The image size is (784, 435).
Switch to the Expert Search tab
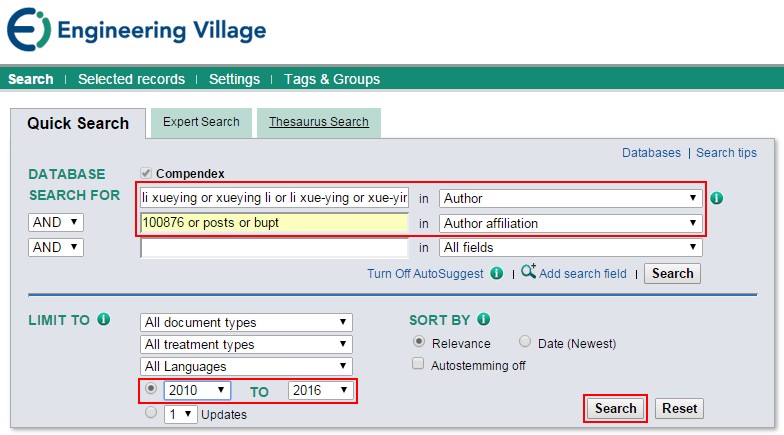point(201,122)
